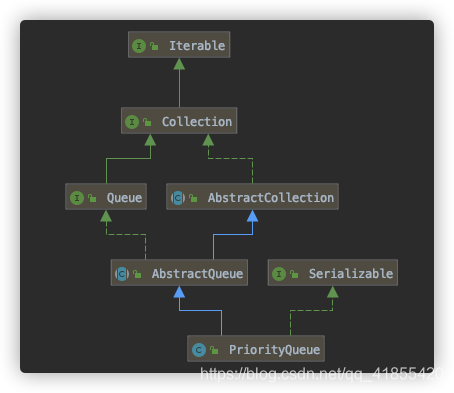This screenshot has height=393, width=454.
Task: Select the Serializable node label
Action: (x=351, y=274)
